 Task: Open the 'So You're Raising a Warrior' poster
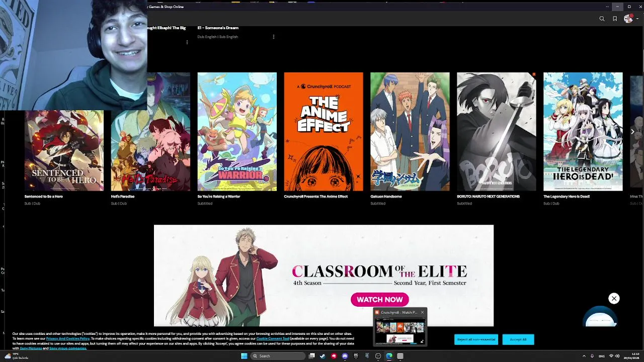click(x=237, y=132)
